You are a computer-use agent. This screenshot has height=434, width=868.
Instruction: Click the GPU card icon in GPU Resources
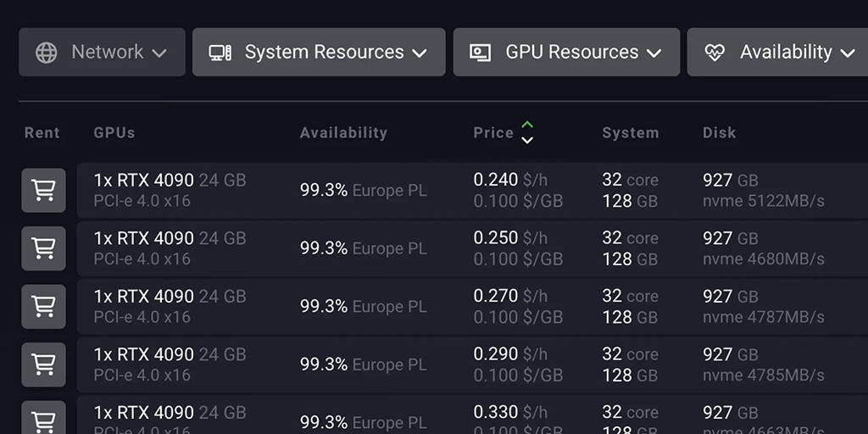[481, 53]
